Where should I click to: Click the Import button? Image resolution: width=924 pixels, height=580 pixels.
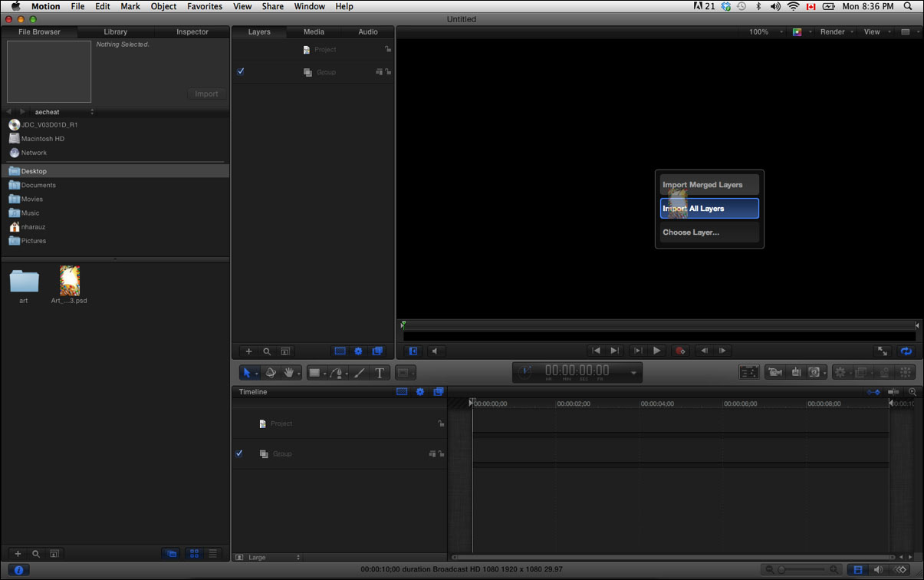(206, 94)
